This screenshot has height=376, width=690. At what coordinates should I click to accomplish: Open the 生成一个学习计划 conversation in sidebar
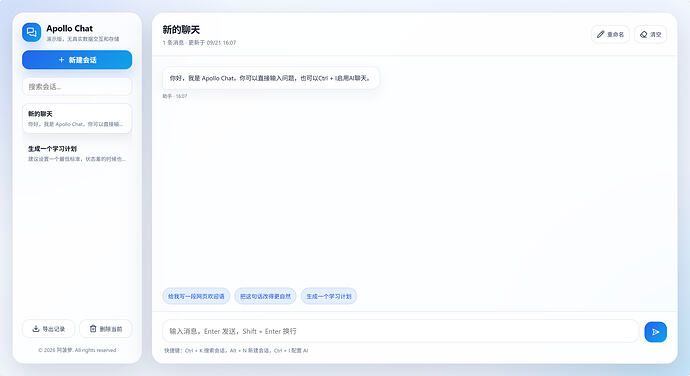click(77, 153)
